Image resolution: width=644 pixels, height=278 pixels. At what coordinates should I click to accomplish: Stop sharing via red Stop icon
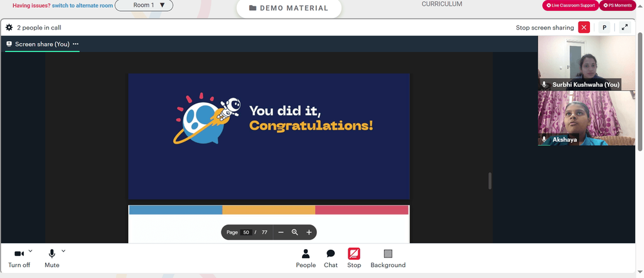tap(354, 254)
